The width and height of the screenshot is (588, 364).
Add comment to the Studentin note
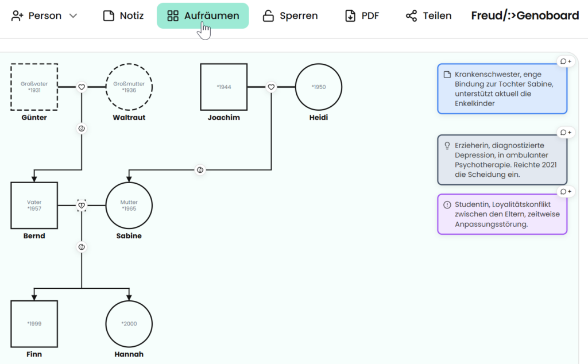566,192
